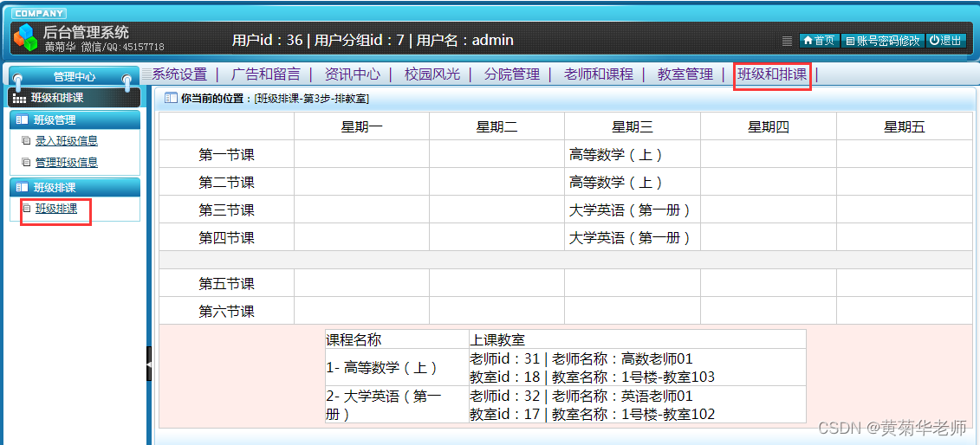Open the 资讯中心 menu

pos(353,74)
